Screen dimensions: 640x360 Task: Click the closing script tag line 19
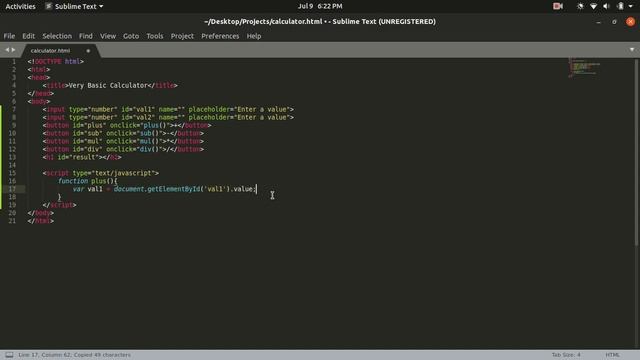59,205
